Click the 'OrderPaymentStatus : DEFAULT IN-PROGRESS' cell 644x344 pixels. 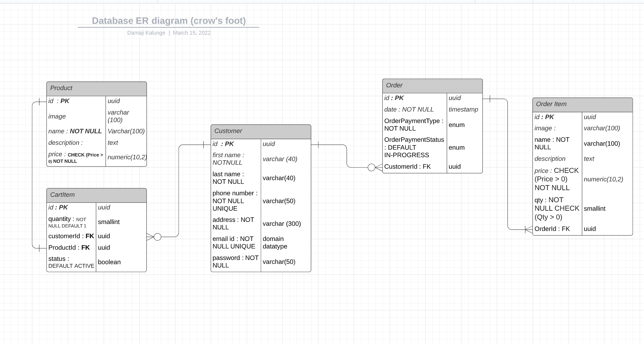414,147
